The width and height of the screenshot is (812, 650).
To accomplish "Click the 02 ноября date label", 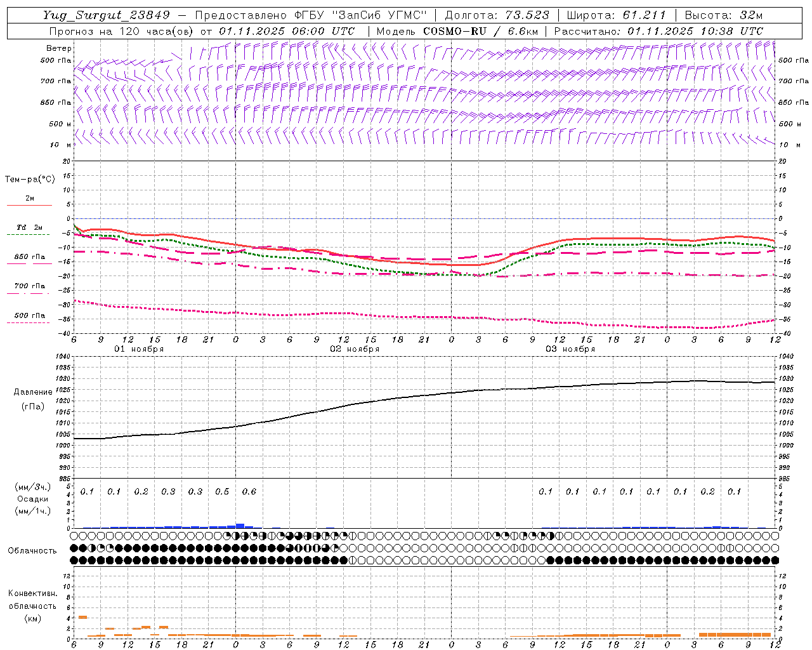I will pyautogui.click(x=355, y=349).
